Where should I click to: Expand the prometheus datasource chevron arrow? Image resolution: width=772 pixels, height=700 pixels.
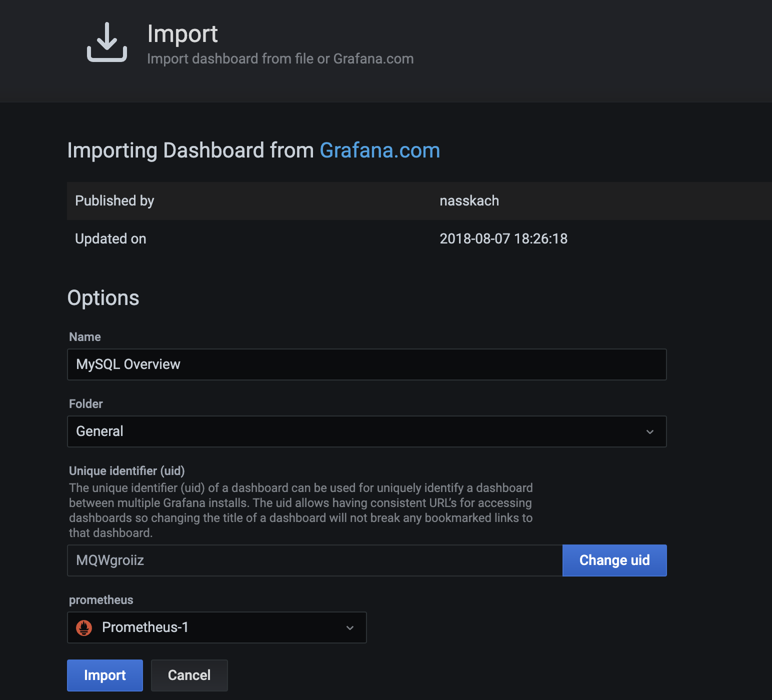[x=350, y=628]
